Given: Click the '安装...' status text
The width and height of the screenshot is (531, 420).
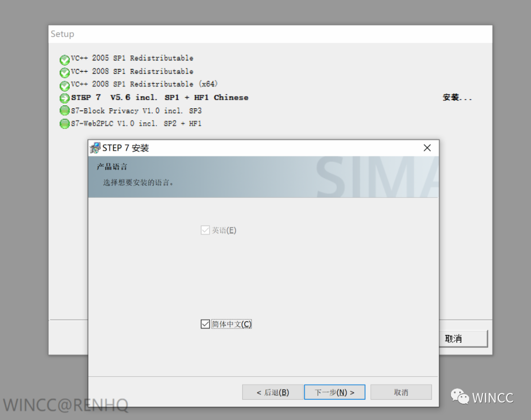Looking at the screenshot, I should (457, 97).
